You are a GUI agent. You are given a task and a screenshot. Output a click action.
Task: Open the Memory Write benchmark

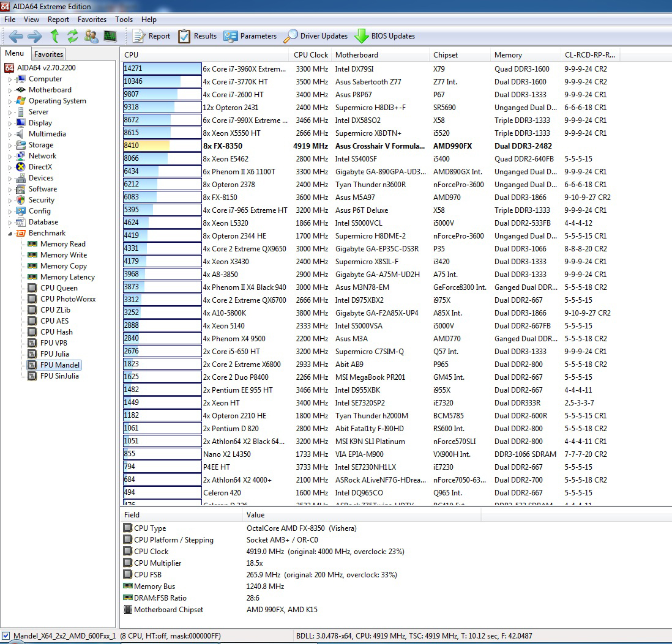64,255
